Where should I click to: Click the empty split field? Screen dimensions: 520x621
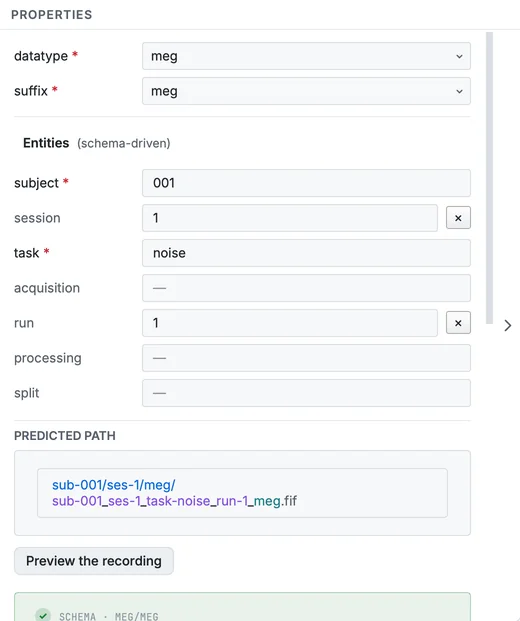306,393
